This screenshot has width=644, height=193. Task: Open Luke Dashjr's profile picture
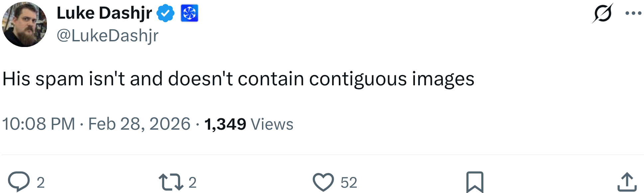(x=24, y=25)
